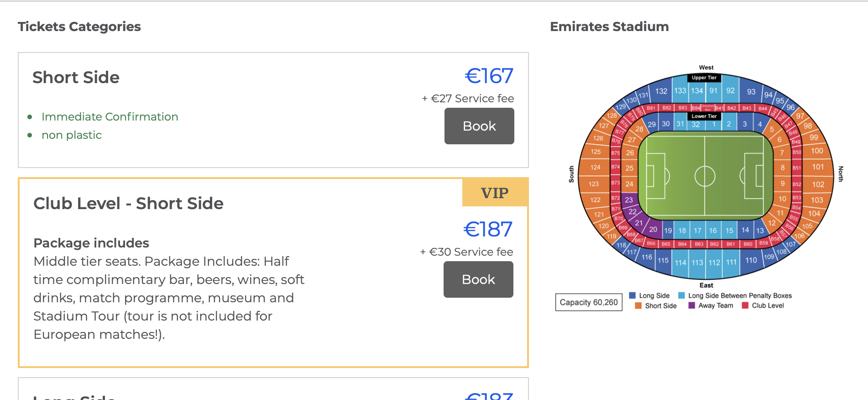The height and width of the screenshot is (400, 868).
Task: Click the €187 Club Level price
Action: pos(488,229)
